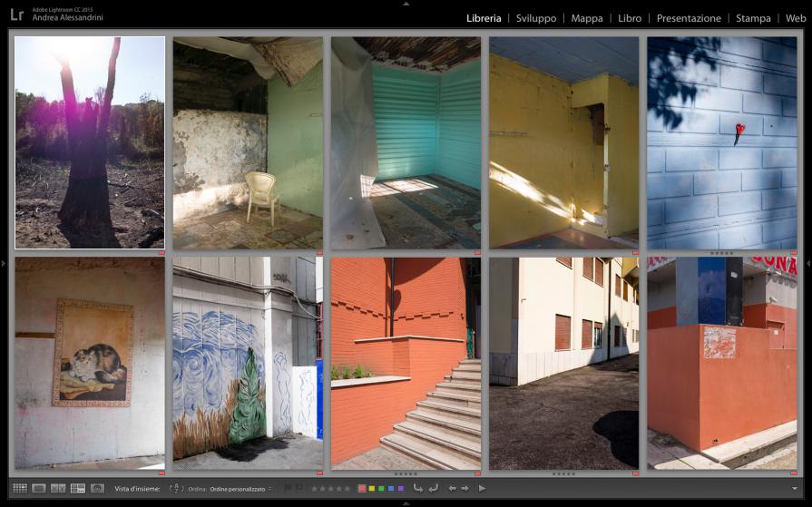Click the A-Z sort direction icon
Image resolution: width=812 pixels, height=507 pixels.
(177, 488)
